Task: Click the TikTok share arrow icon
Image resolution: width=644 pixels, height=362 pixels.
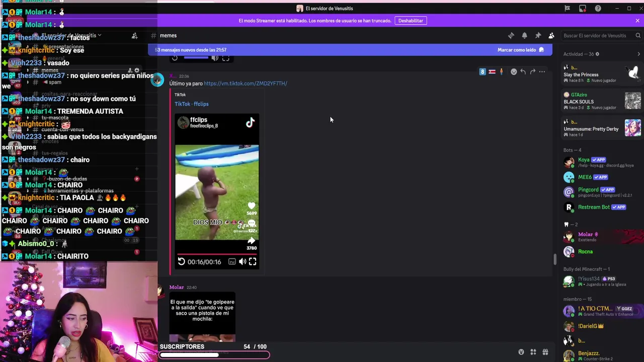Action: point(252,240)
